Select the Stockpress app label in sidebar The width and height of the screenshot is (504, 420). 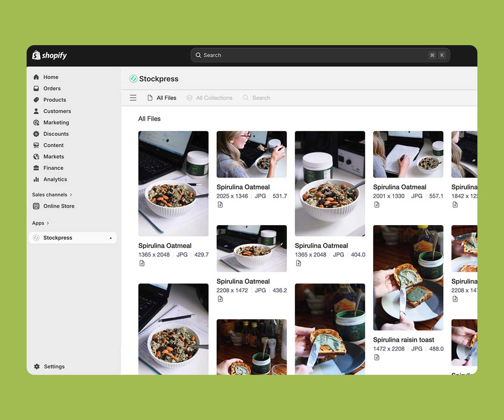58,238
